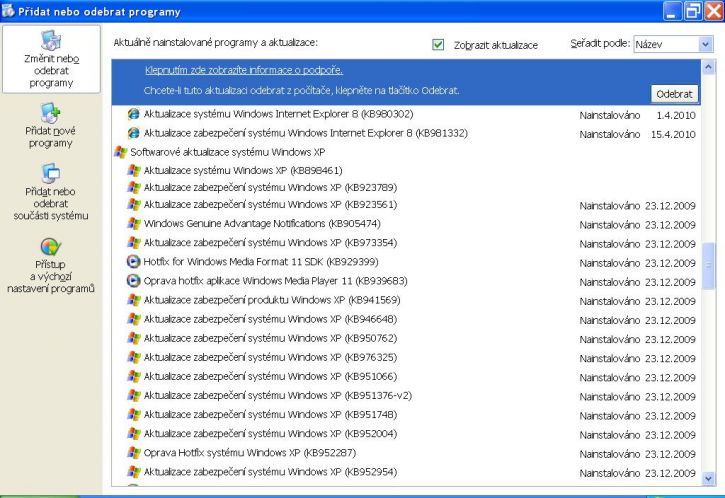725x498 pixels.
Task: Click the icon of security update KB952954
Action: 134,472
